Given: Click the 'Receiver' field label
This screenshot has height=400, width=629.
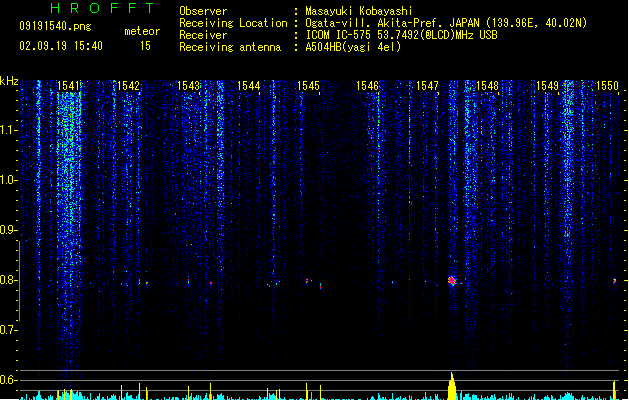Looking at the screenshot, I should 203,35.
